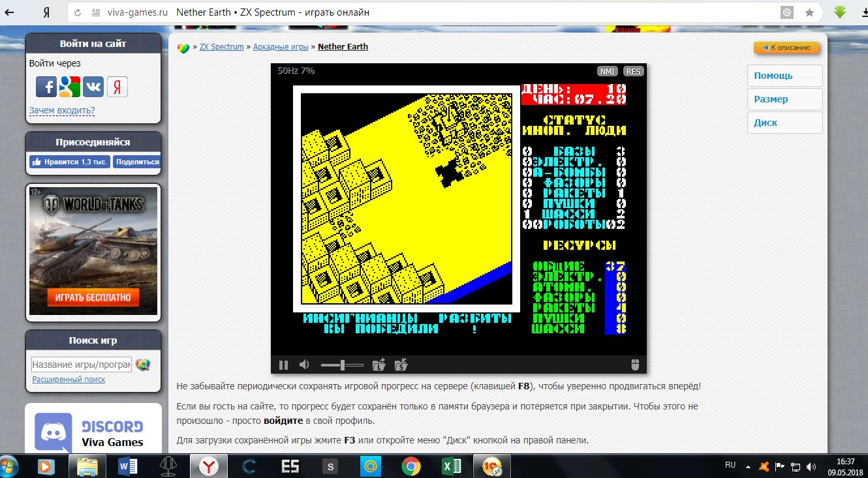Click the Yandex Я home button
The width and height of the screenshot is (868, 478).
(46, 12)
